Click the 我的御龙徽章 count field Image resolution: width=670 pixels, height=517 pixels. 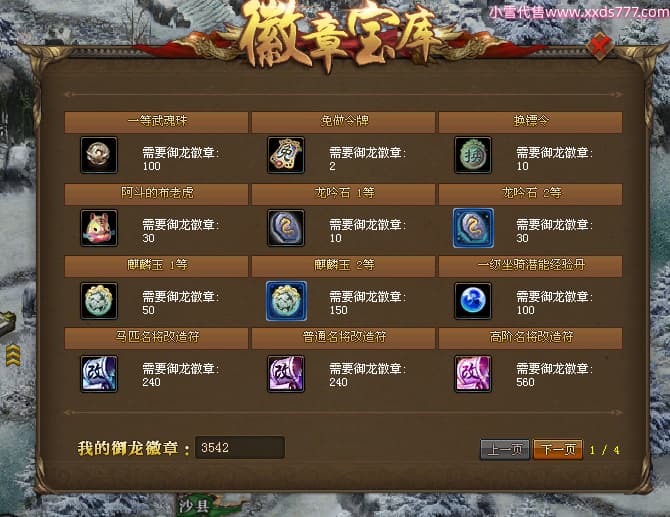point(240,447)
